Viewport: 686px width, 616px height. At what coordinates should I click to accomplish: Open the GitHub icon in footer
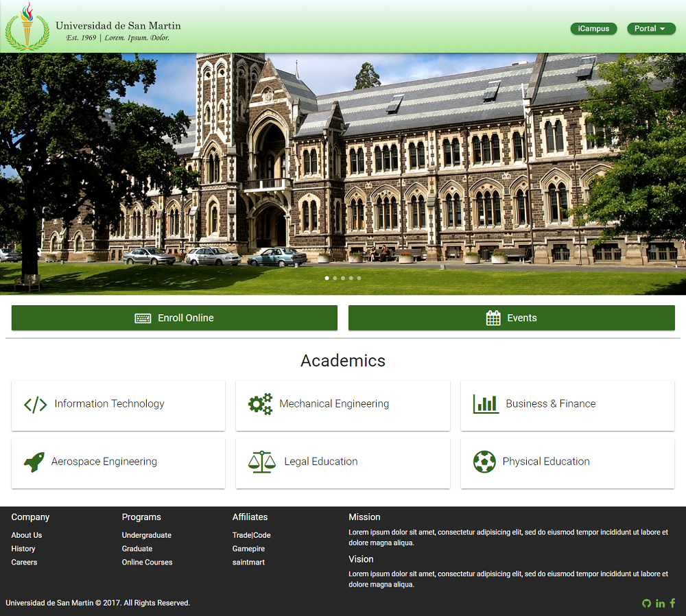646,603
